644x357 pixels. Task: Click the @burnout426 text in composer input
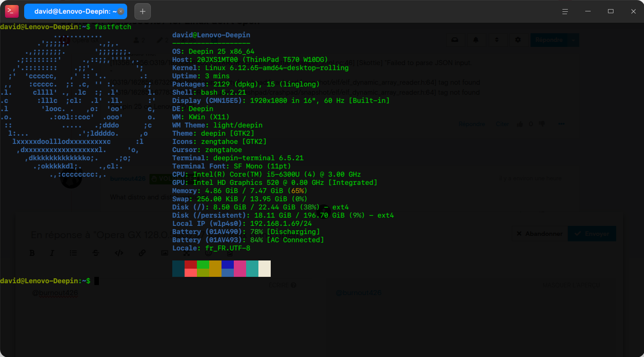click(55, 292)
